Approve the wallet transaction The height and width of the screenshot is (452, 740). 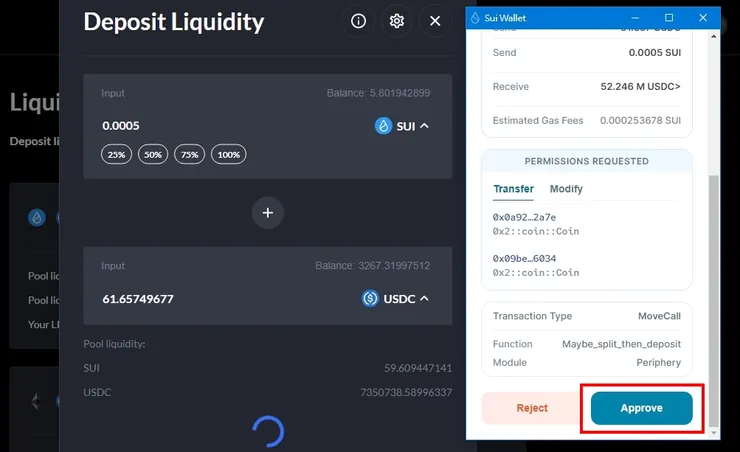click(641, 408)
